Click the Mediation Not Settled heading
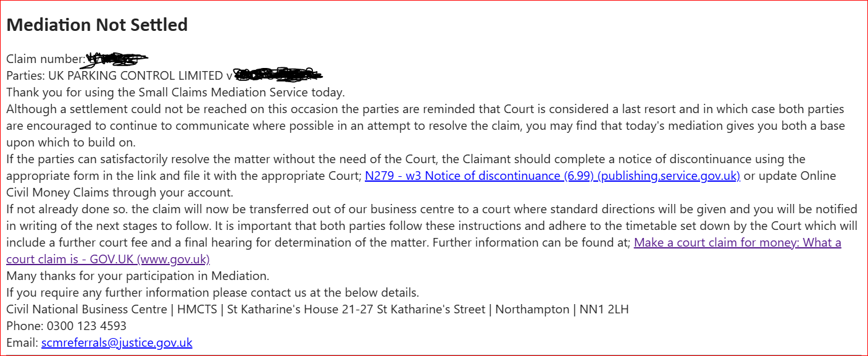Viewport: 868px width, 356px height. 97,25
